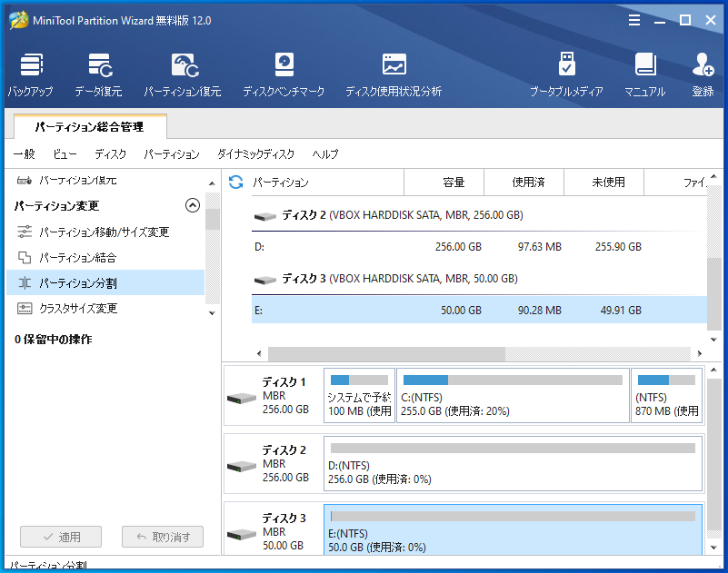Select the (NTFS) 870 MB partition block

tap(667, 396)
